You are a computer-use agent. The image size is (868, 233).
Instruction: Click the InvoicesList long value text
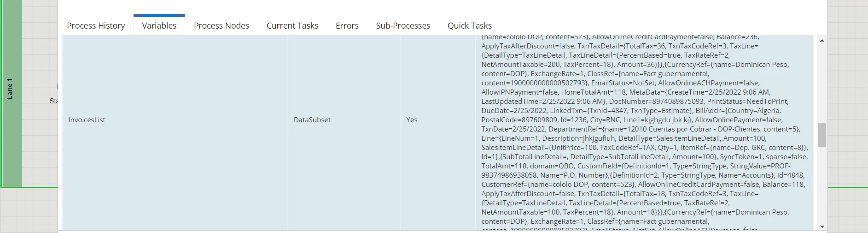coord(645,133)
